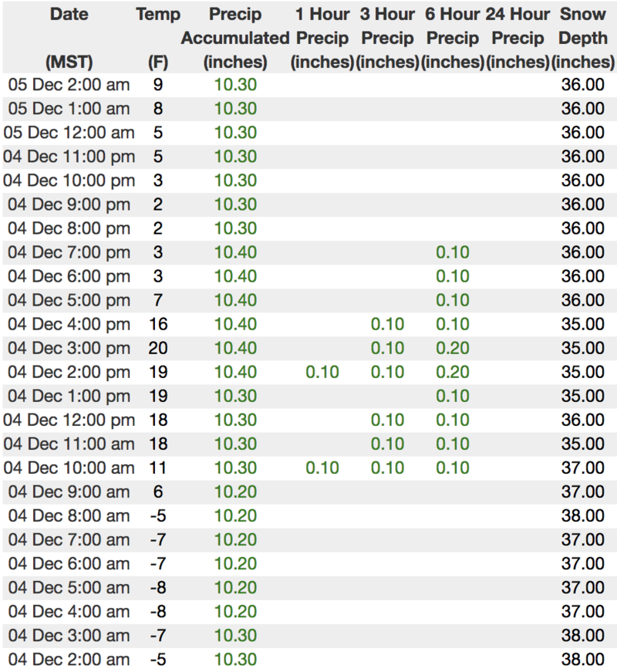Click accumulated precip at 04 Dec 9:00 am
The image size is (617, 672).
pyautogui.click(x=235, y=491)
